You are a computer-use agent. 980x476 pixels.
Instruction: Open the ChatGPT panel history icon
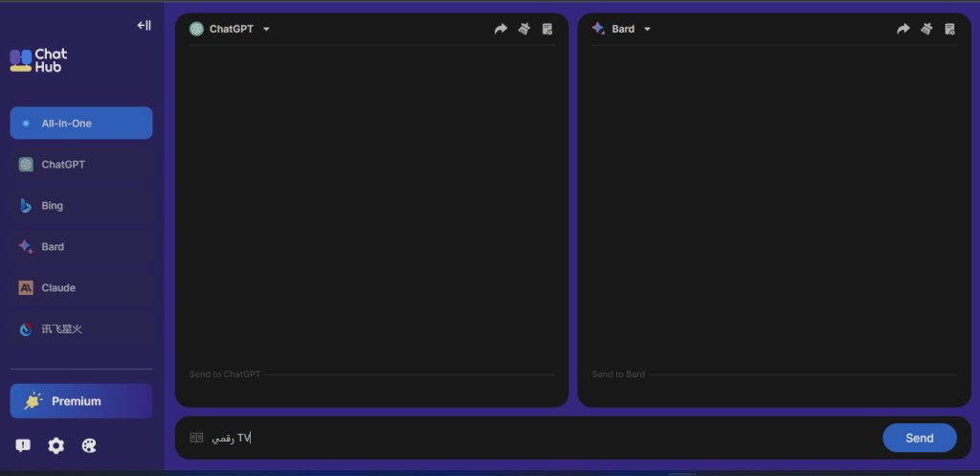pyautogui.click(x=547, y=29)
